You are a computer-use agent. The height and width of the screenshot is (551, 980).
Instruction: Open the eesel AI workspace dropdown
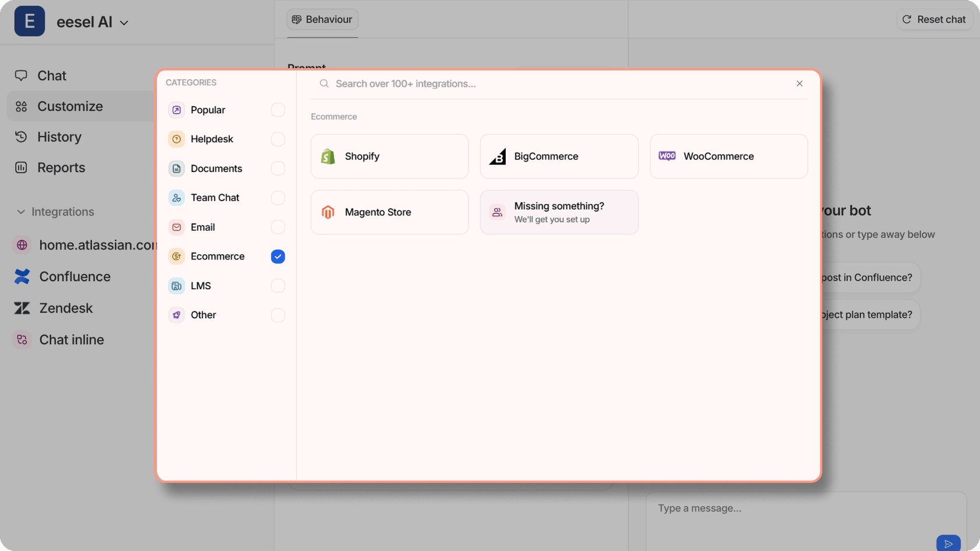(x=92, y=22)
